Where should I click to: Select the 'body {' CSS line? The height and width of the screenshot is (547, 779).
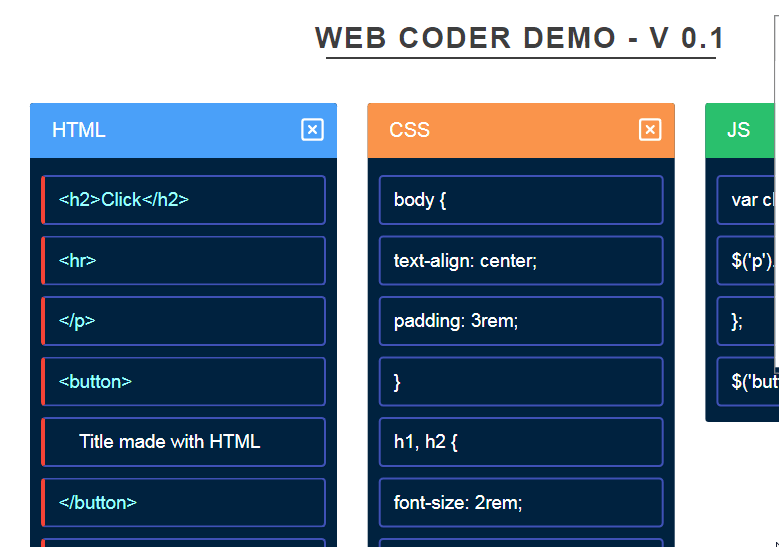521,200
